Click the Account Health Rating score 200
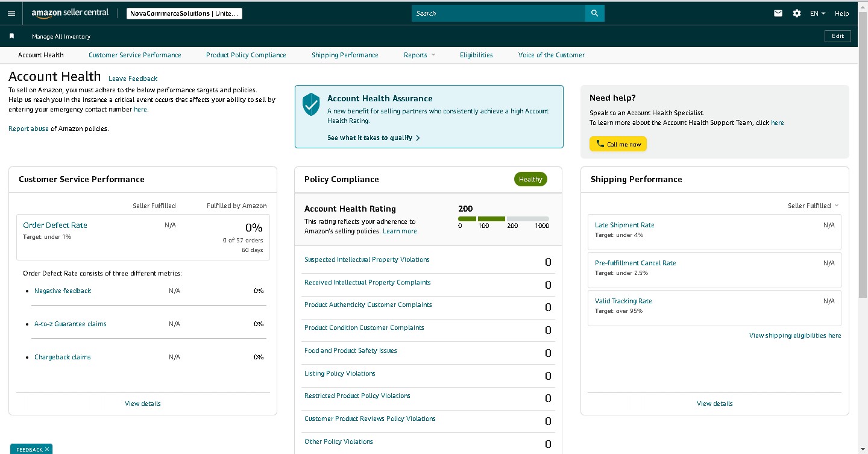The image size is (868, 454). point(465,209)
